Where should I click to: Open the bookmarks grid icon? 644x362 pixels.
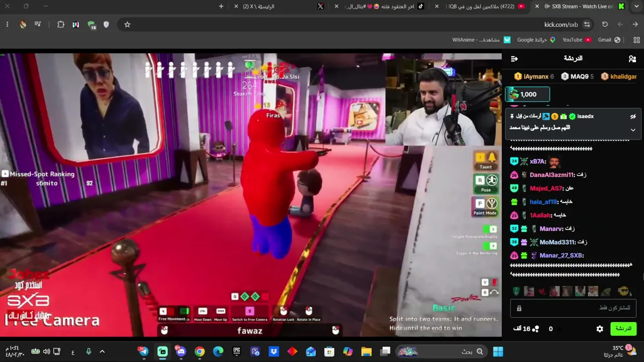click(636, 40)
